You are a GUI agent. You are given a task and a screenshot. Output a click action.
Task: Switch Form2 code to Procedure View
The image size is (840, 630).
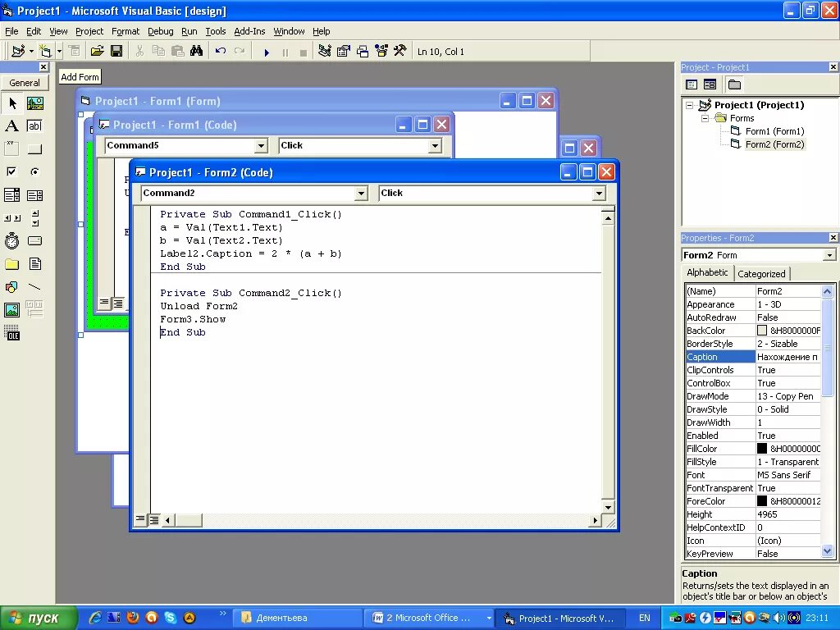(139, 519)
